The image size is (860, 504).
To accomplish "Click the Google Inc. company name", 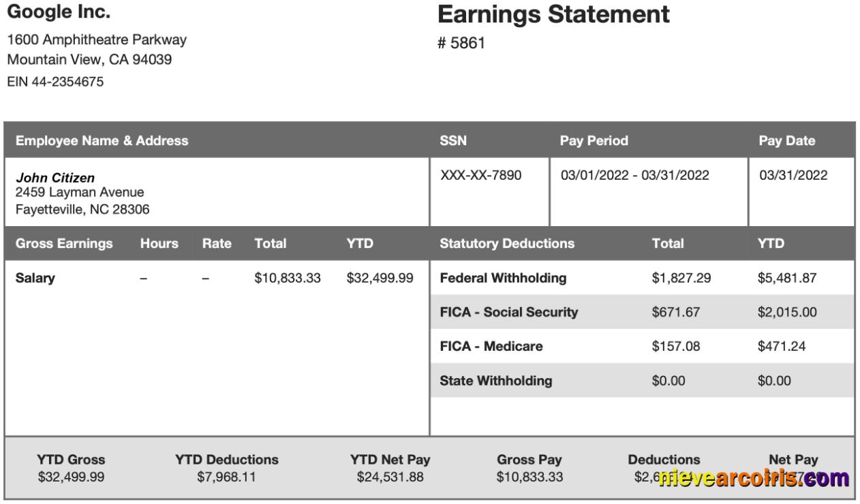I will (59, 12).
